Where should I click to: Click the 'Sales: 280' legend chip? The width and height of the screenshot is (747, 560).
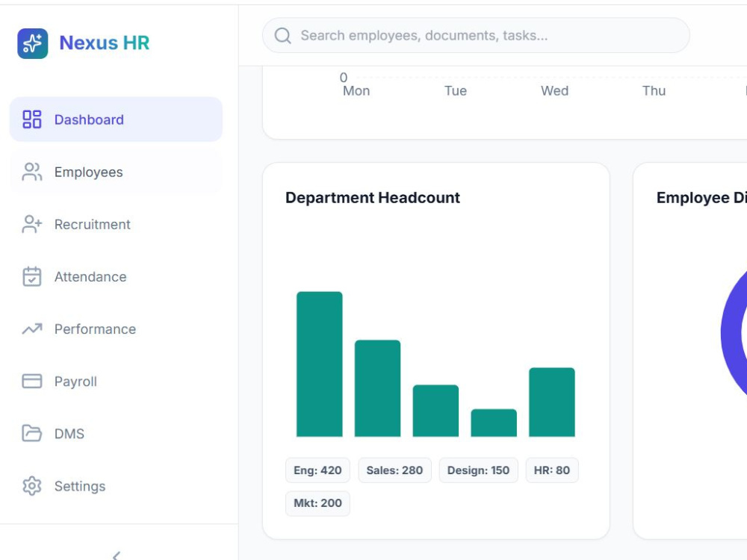tap(394, 470)
